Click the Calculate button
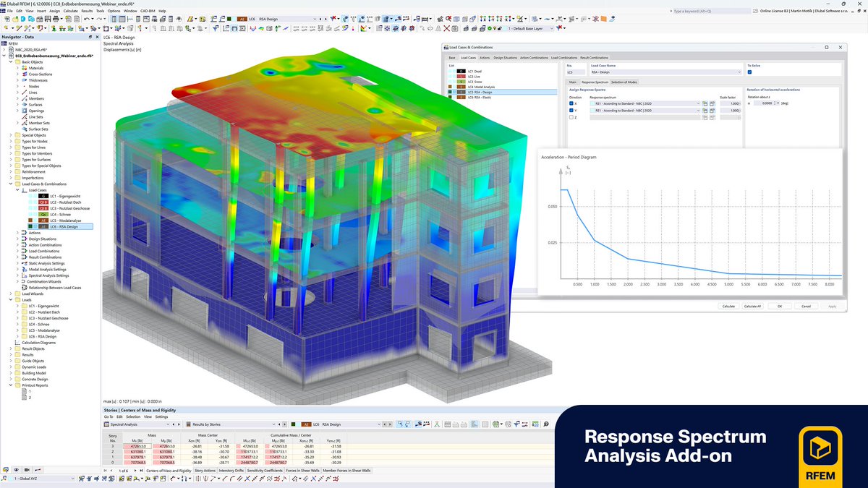 click(728, 306)
